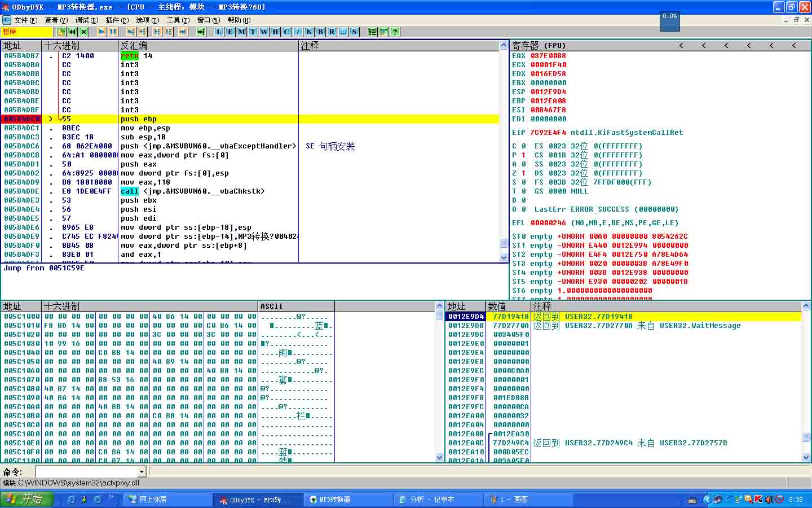Viewport: 812px width, 508px height.
Task: Open the 插件(P) menu
Action: point(117,20)
